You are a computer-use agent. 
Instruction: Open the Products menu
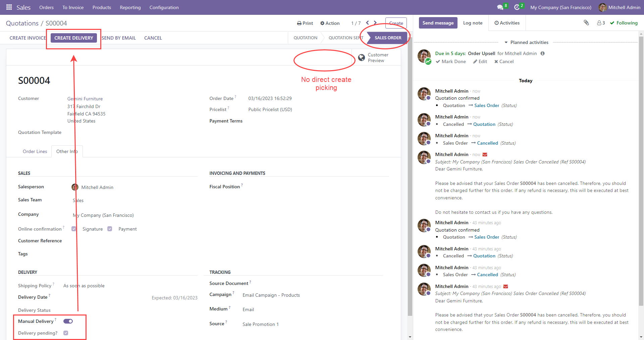coord(102,7)
